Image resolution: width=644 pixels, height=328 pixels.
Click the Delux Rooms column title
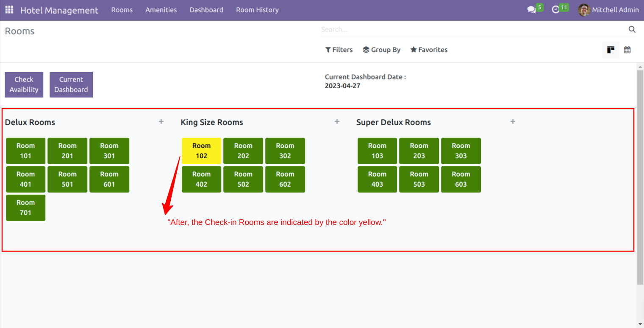tap(30, 122)
